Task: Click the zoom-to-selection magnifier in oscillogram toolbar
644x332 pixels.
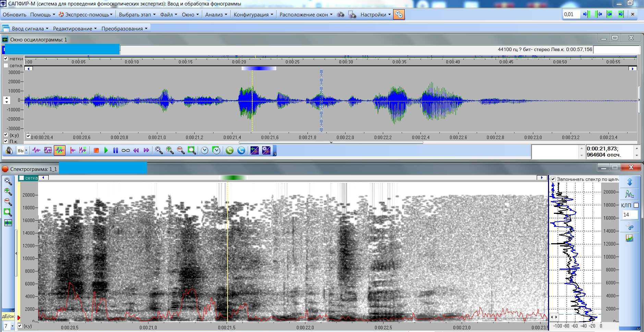Action: point(192,150)
